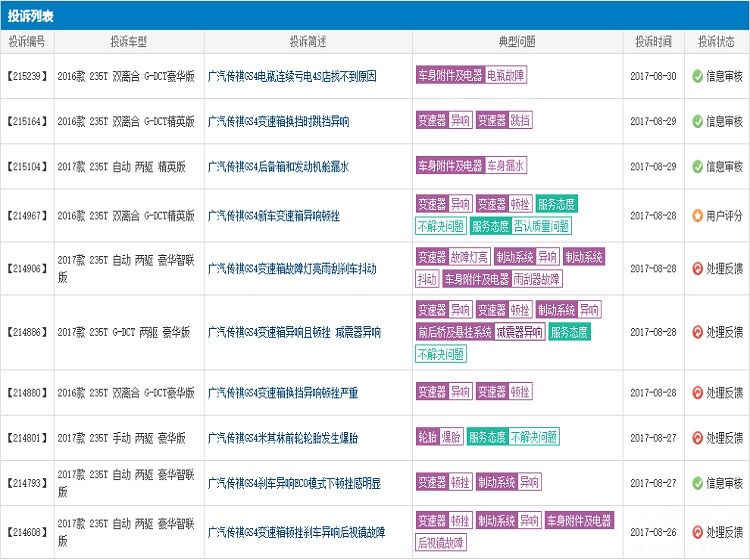
Task: Click green check status icon for complaint 215239
Action: (x=697, y=76)
